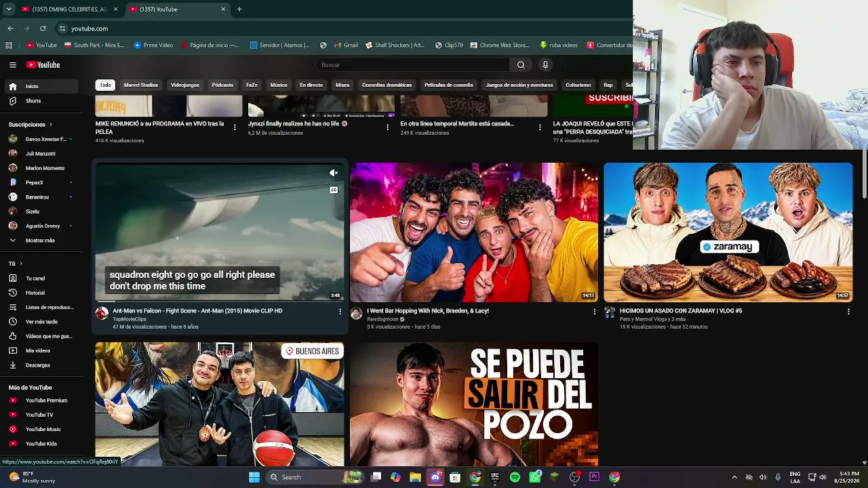
Task: Select the En directo filter chip
Action: coord(311,85)
